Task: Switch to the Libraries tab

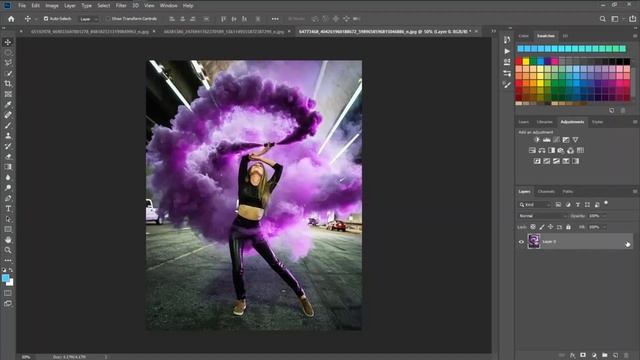Action: (544, 122)
